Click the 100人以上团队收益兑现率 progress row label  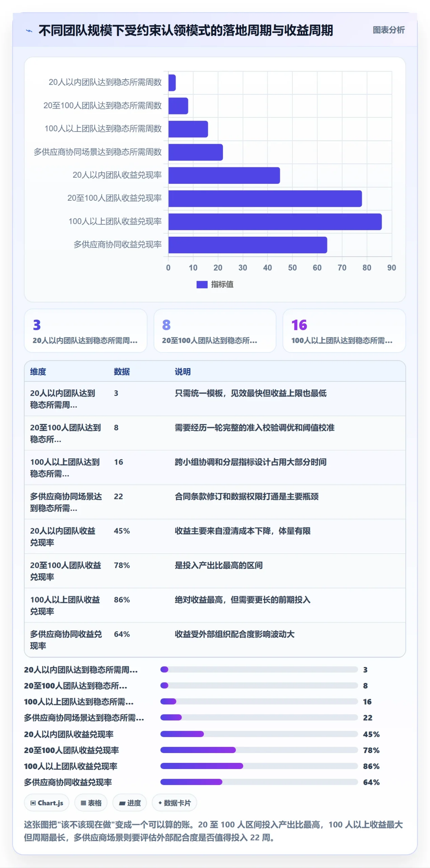pos(70,766)
